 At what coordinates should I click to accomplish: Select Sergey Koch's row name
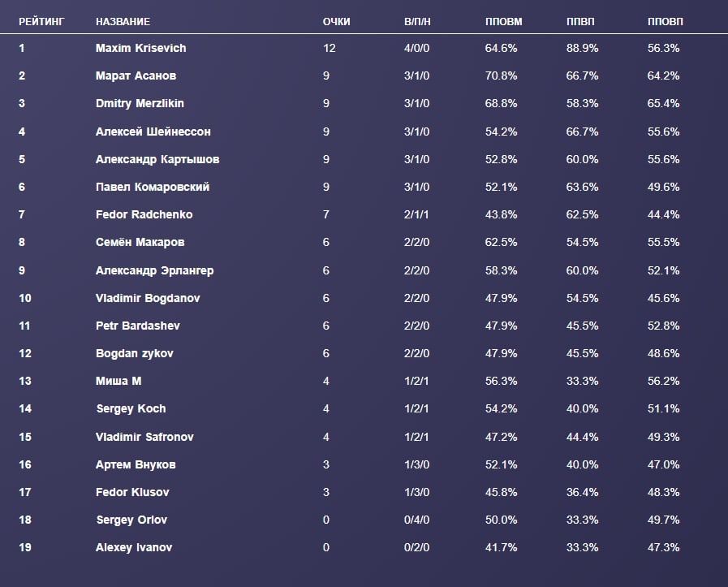[131, 408]
